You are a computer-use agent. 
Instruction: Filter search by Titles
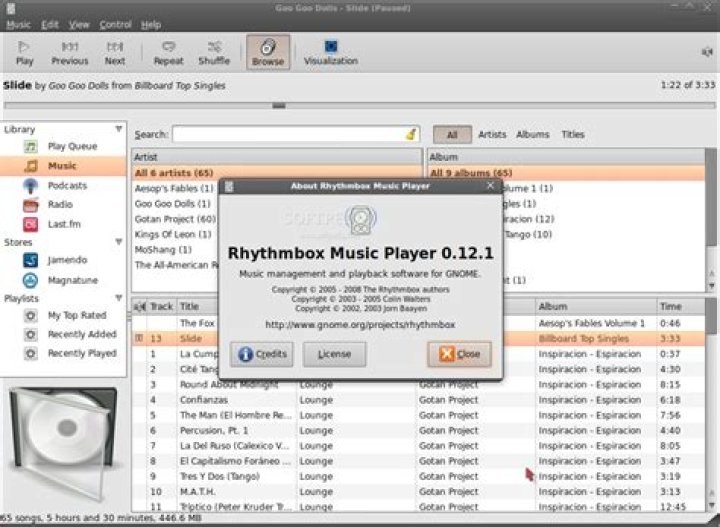pos(573,135)
